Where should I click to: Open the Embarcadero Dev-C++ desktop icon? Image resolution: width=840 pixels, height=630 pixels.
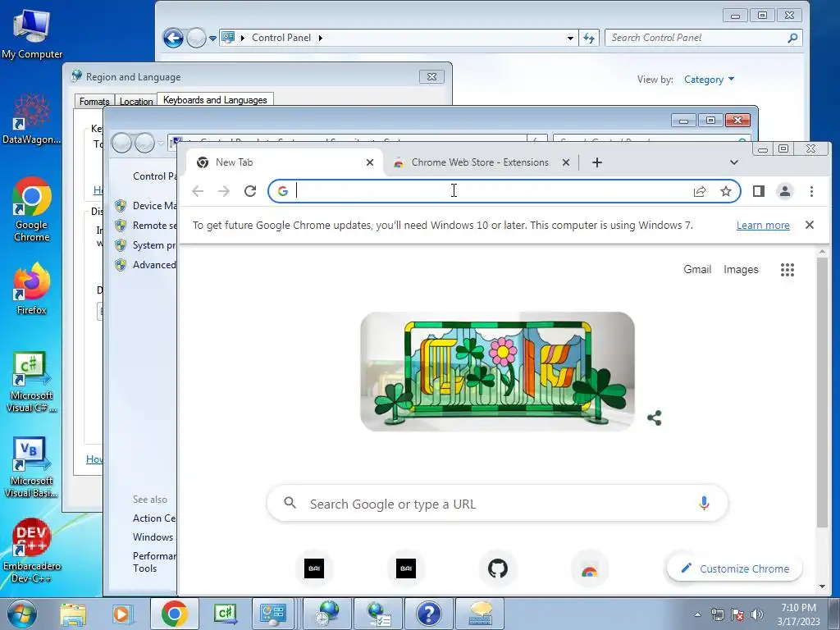(32, 551)
